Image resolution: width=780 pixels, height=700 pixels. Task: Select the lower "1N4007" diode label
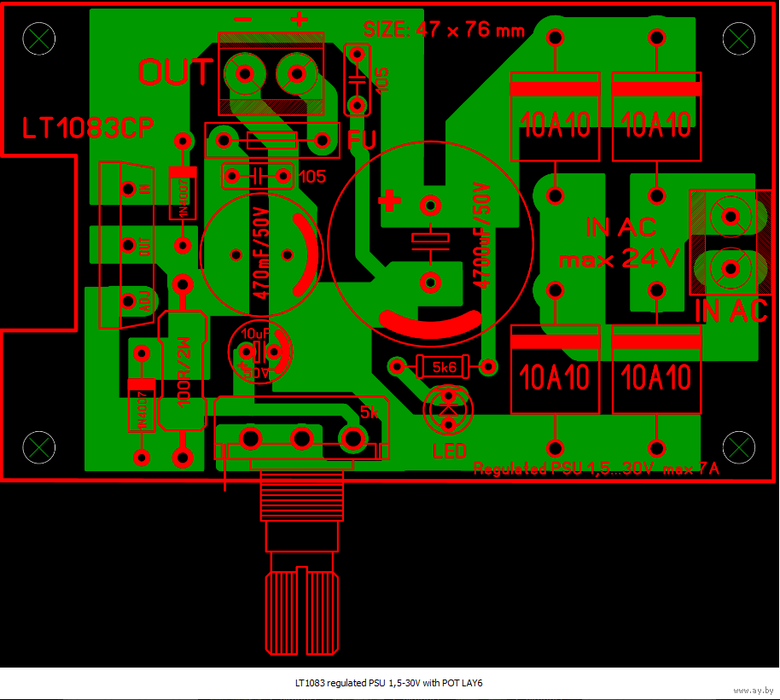[143, 411]
